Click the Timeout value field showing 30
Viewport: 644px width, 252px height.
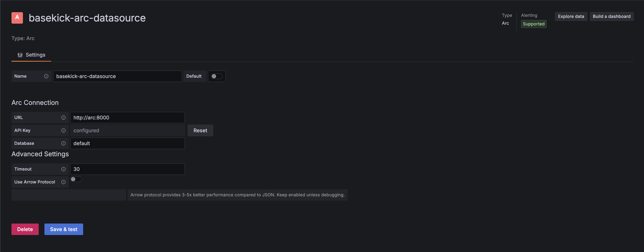[127, 169]
